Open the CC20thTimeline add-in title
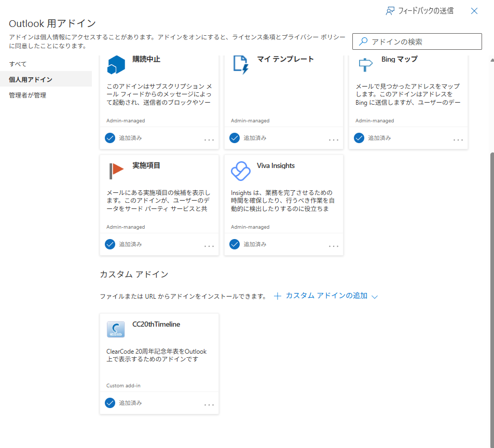This screenshot has height=448, width=494. pos(156,324)
